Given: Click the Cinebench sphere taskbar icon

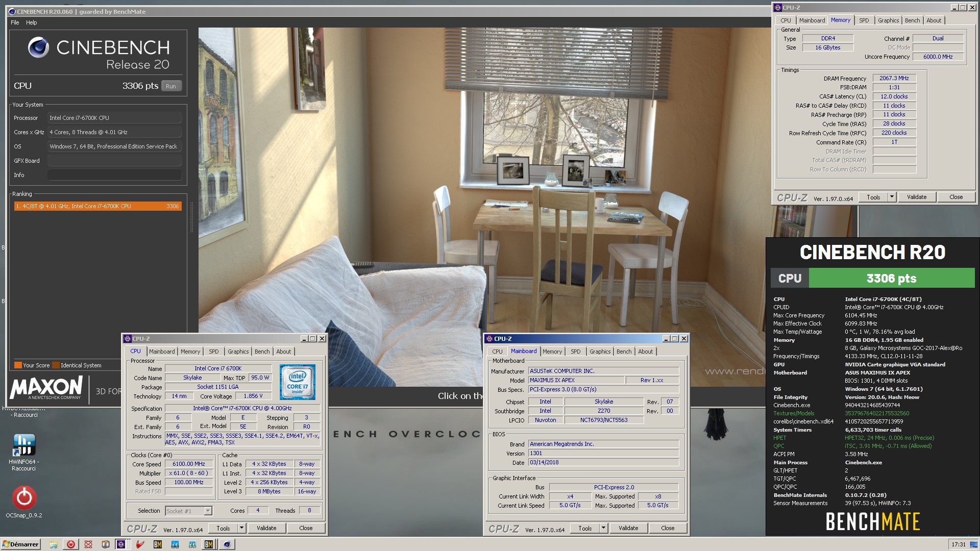Looking at the screenshot, I should coord(227,544).
